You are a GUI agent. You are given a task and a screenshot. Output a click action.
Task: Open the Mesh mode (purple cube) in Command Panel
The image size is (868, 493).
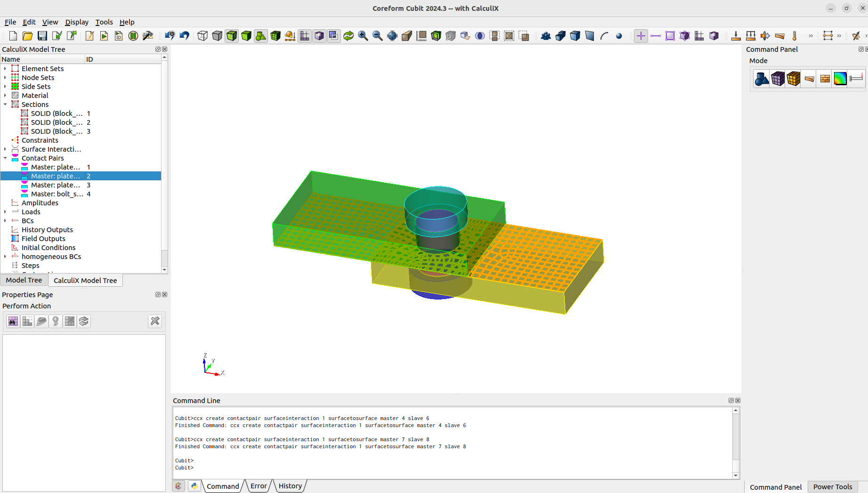click(x=778, y=79)
